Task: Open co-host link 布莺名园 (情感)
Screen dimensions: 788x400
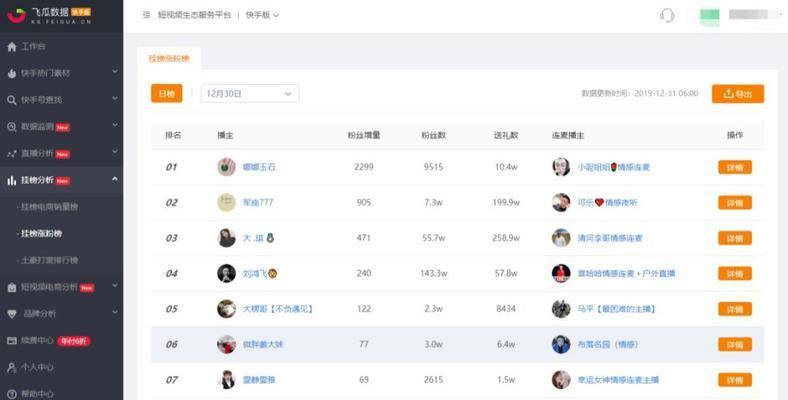Action: tap(608, 344)
